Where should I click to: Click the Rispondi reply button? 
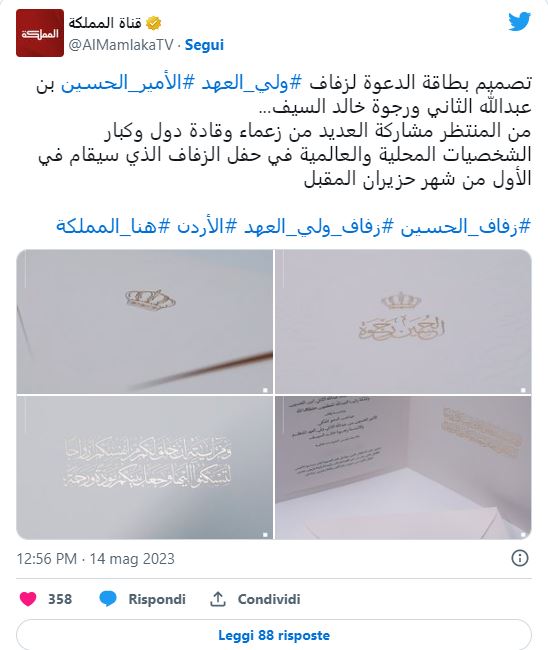pyautogui.click(x=157, y=599)
